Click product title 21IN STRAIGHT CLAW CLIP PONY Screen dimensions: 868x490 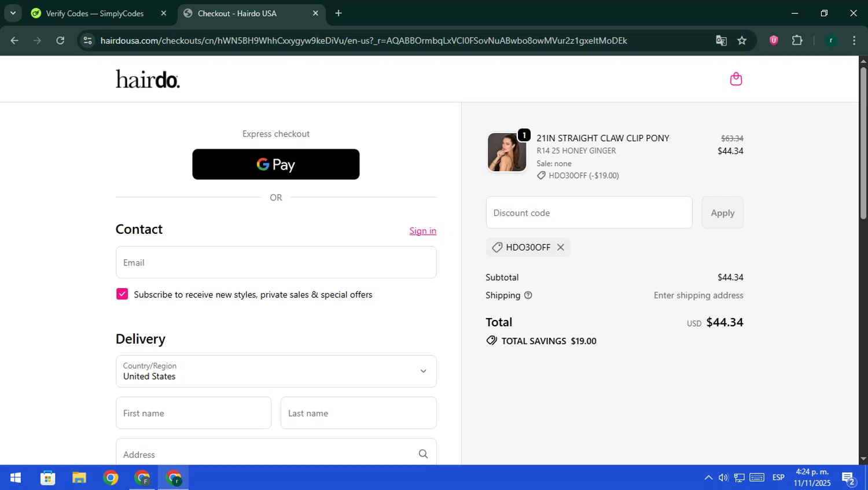(602, 138)
